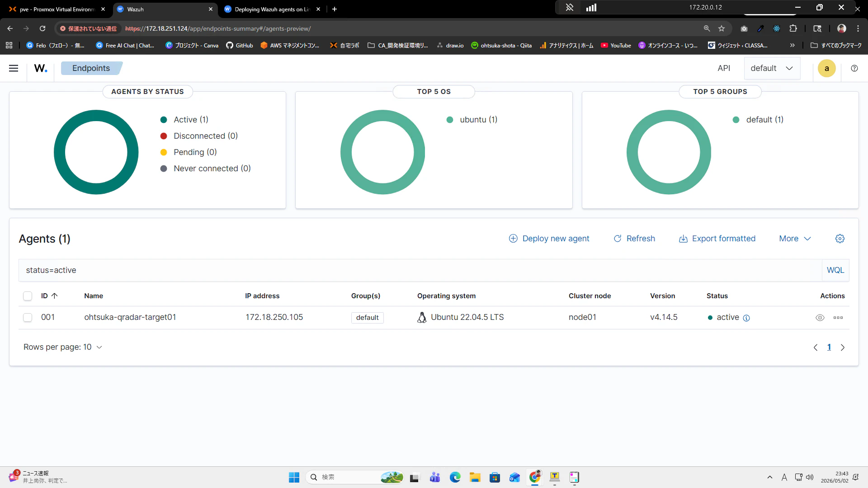Click Deploy new agent

point(549,239)
